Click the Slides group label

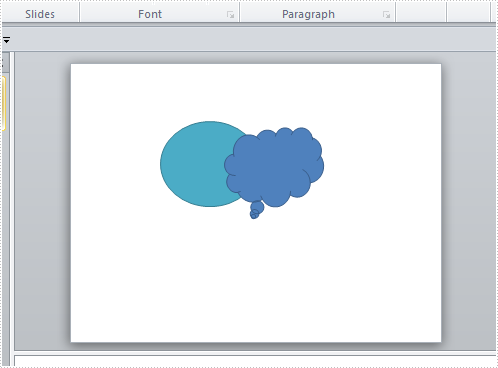tap(40, 14)
